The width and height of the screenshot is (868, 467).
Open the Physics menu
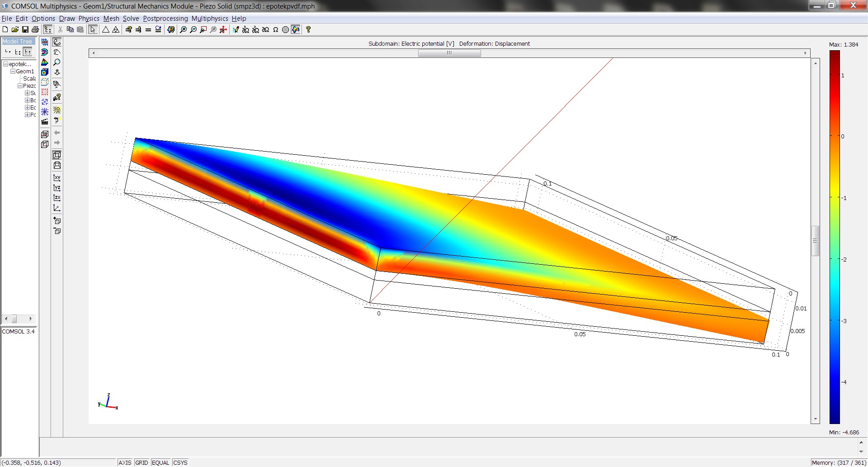click(x=89, y=19)
